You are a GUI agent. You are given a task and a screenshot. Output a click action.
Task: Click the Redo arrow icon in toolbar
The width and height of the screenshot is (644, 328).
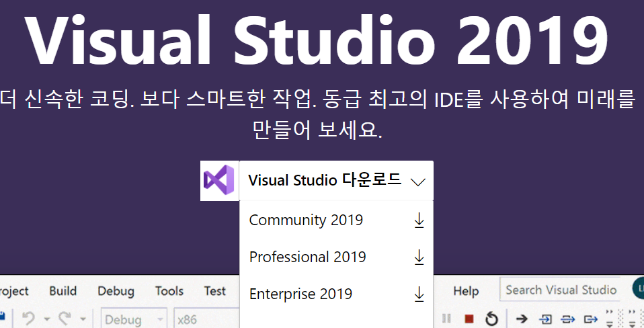[65, 319]
